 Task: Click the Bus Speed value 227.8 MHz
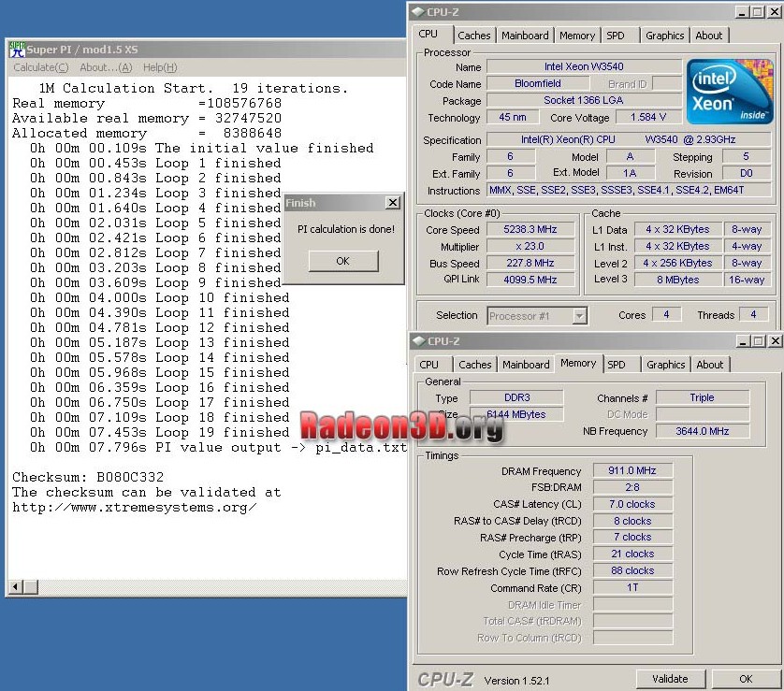click(530, 263)
